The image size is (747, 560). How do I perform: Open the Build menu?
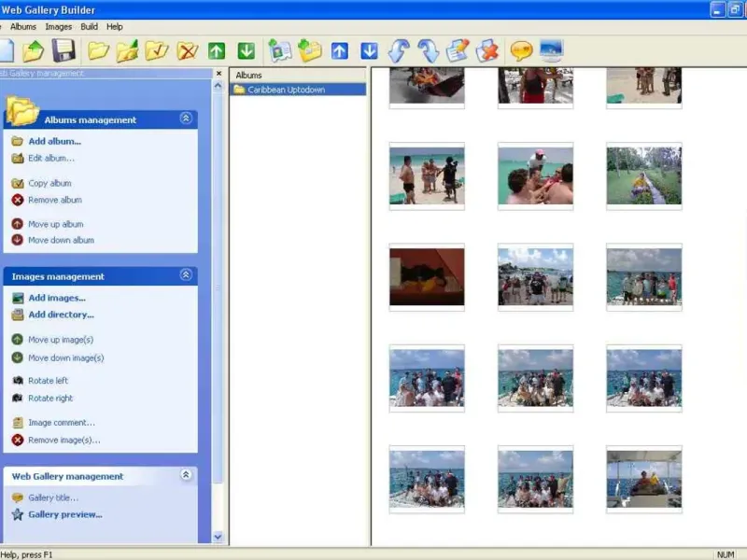click(x=89, y=27)
